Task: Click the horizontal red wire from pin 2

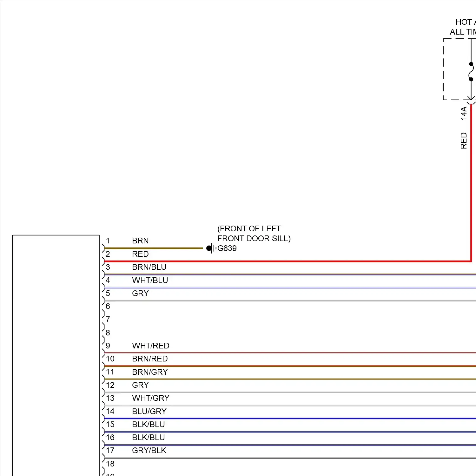Action: [287, 261]
